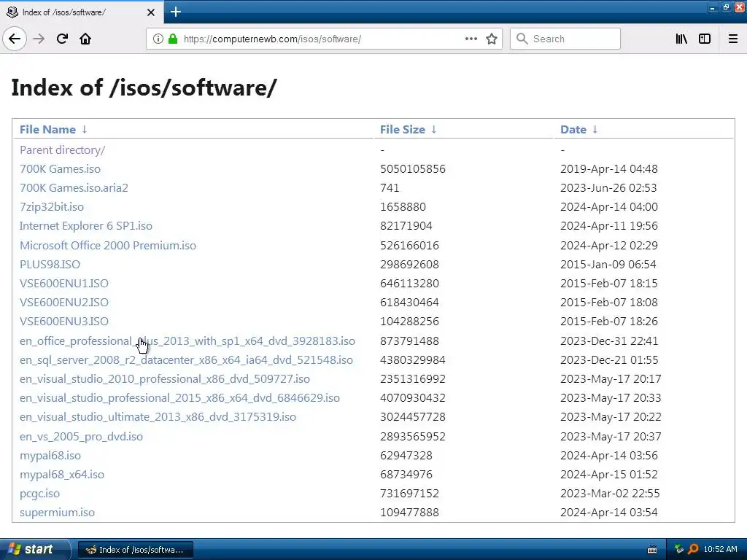Viewport: 747px width, 560px height.
Task: Click the arrow next to File Name
Action: click(x=85, y=130)
